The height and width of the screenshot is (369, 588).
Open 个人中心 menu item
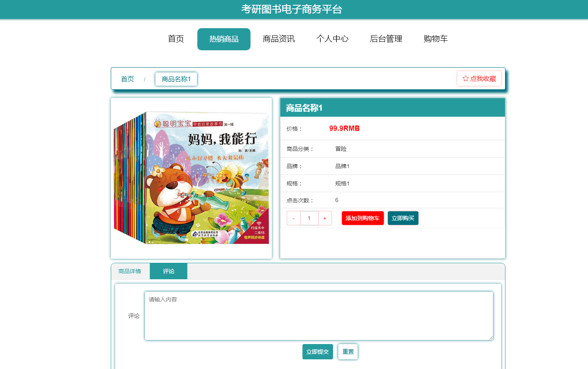[x=332, y=39]
